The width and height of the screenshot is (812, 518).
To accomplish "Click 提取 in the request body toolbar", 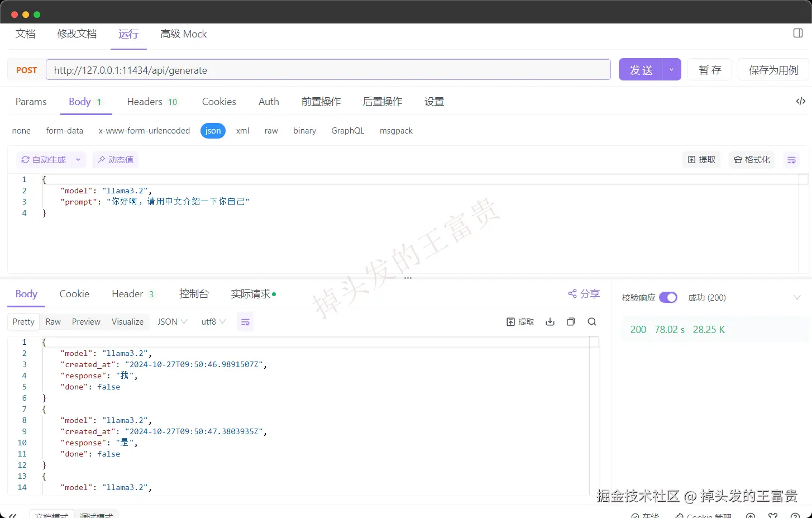I will coord(701,160).
